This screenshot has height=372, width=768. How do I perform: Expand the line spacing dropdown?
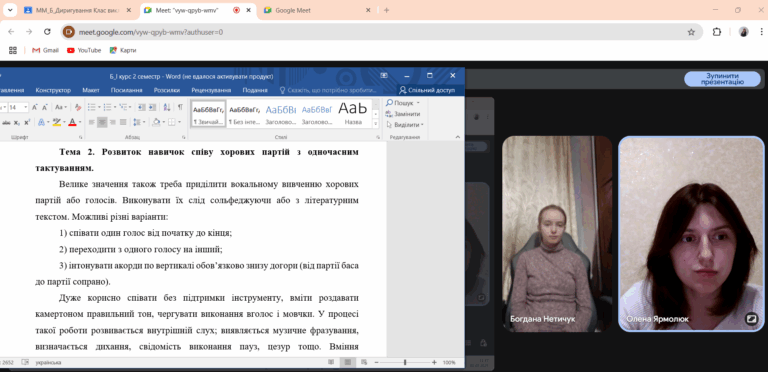click(144, 122)
